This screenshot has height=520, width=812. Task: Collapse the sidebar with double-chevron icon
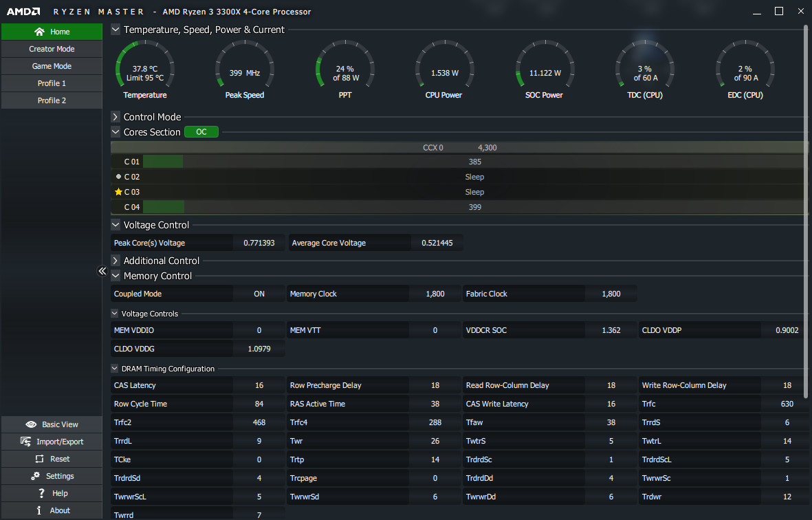point(102,271)
